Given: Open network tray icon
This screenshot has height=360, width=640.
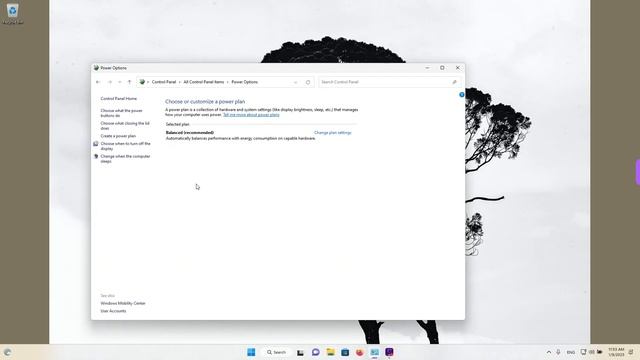Looking at the screenshot, I should (583, 352).
